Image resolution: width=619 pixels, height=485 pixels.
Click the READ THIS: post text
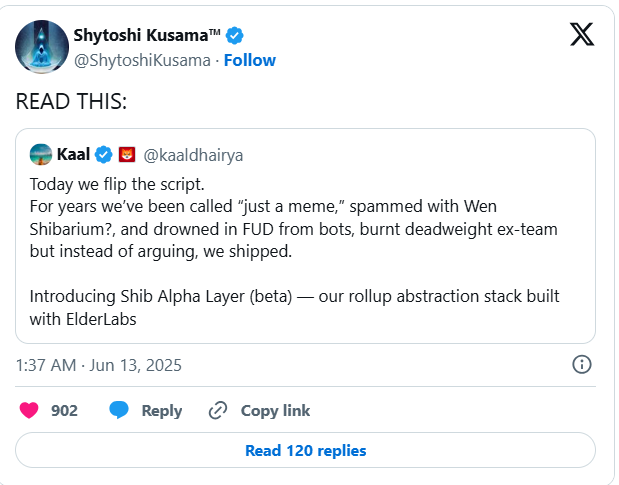70,101
